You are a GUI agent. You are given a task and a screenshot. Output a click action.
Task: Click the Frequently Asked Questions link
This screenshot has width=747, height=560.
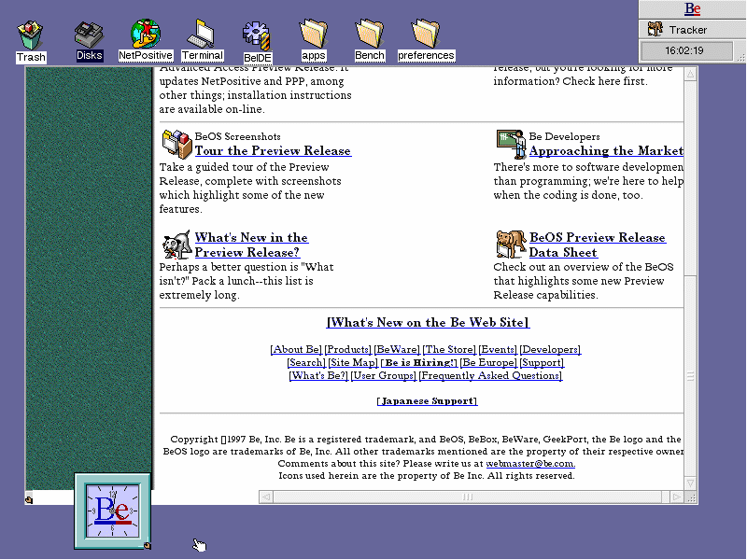click(x=490, y=376)
